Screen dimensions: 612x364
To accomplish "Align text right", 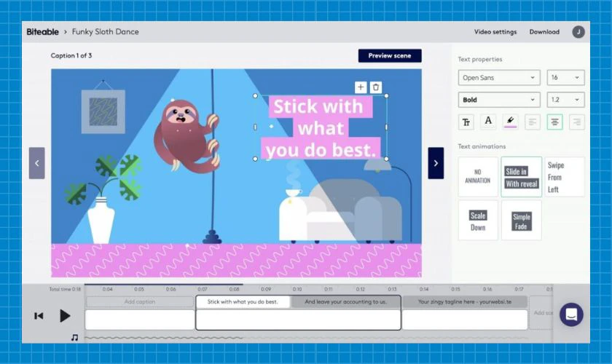I will (x=576, y=122).
